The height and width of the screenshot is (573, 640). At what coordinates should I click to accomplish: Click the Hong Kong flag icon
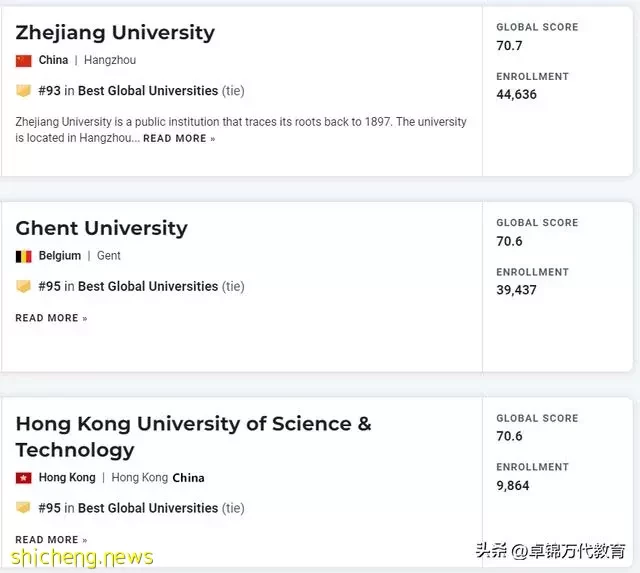point(24,478)
